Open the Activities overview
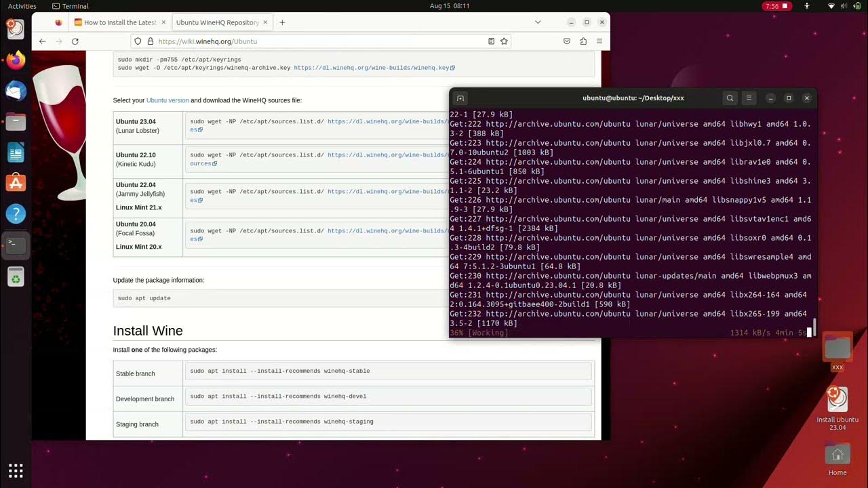This screenshot has height=488, width=868. click(22, 6)
